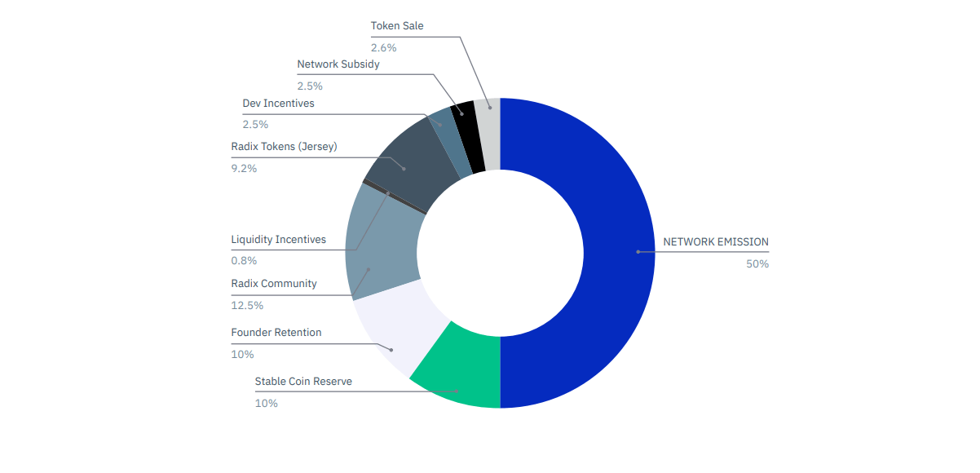Select the Network Subsidy label

[338, 64]
